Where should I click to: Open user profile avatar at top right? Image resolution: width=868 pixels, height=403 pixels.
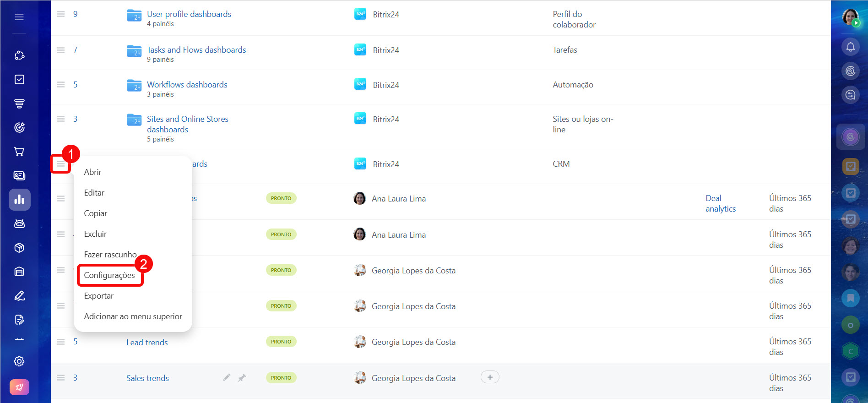(850, 17)
